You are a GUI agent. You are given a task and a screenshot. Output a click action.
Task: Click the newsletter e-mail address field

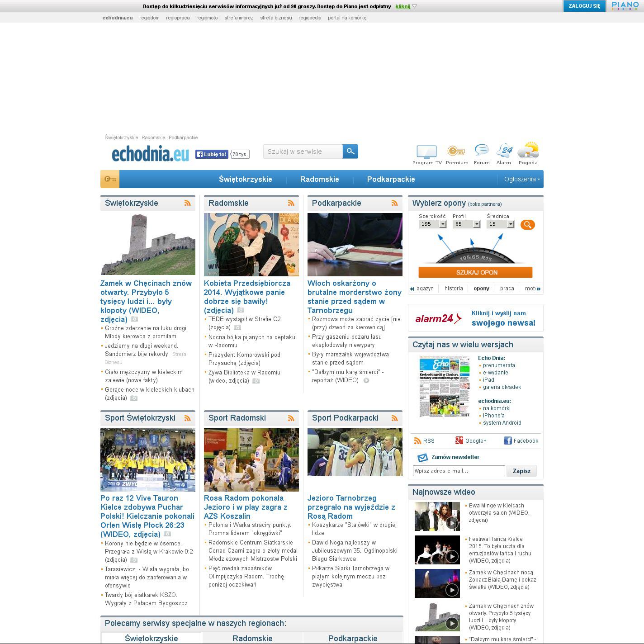pos(459,471)
